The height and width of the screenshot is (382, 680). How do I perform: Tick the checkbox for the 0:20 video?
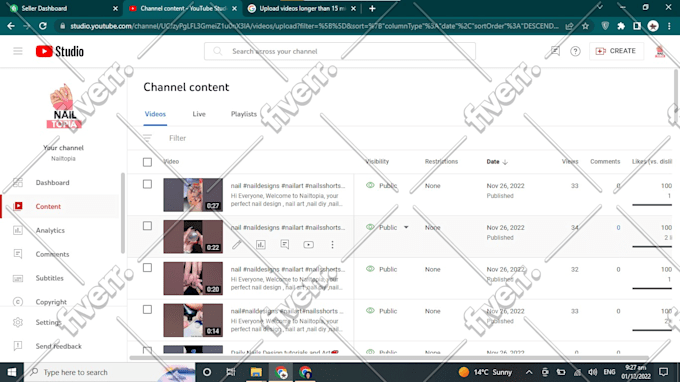tap(147, 268)
